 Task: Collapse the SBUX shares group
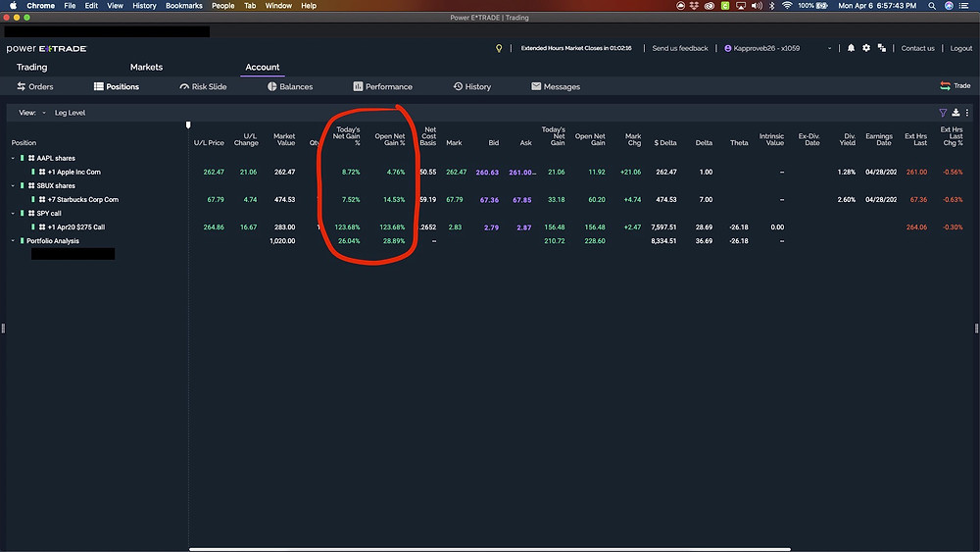click(x=13, y=185)
